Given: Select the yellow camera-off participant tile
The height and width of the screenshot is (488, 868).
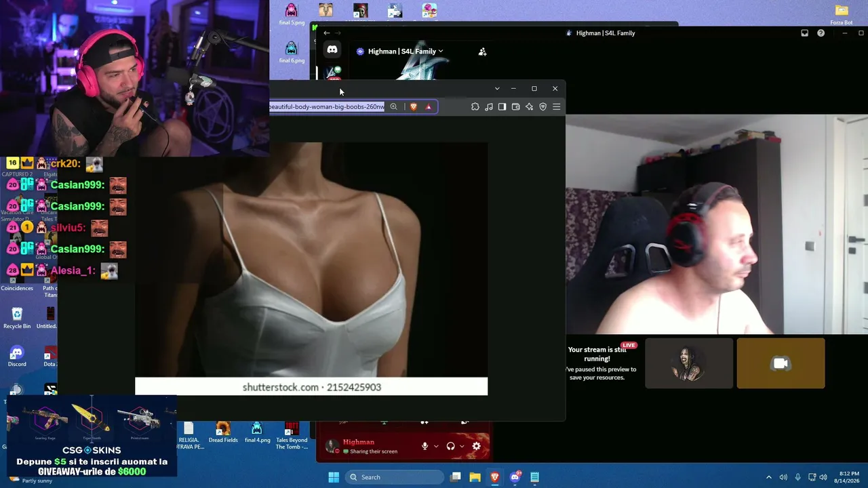Looking at the screenshot, I should [x=781, y=363].
